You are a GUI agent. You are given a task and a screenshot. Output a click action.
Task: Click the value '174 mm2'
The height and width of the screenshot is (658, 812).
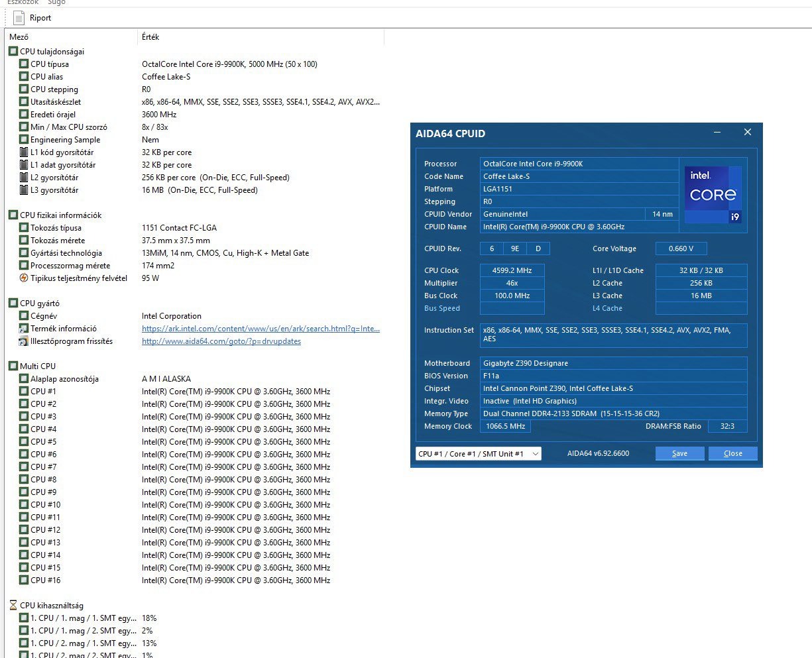pos(158,265)
